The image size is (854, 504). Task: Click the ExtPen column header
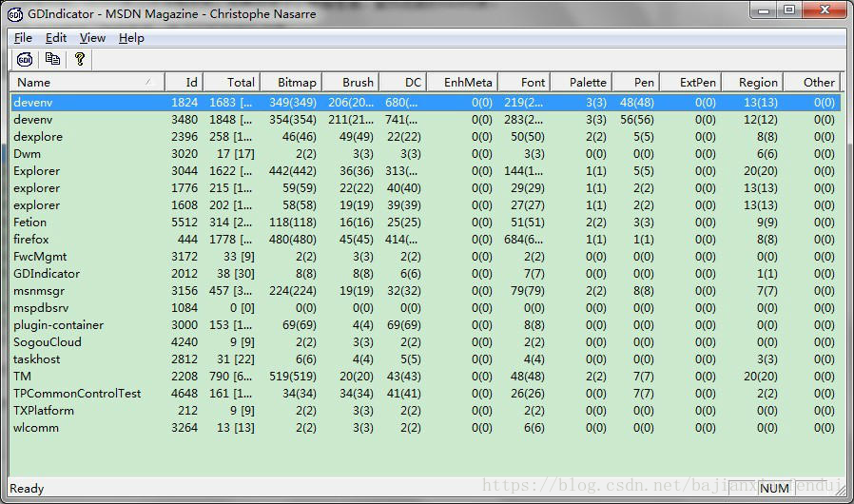tap(691, 83)
